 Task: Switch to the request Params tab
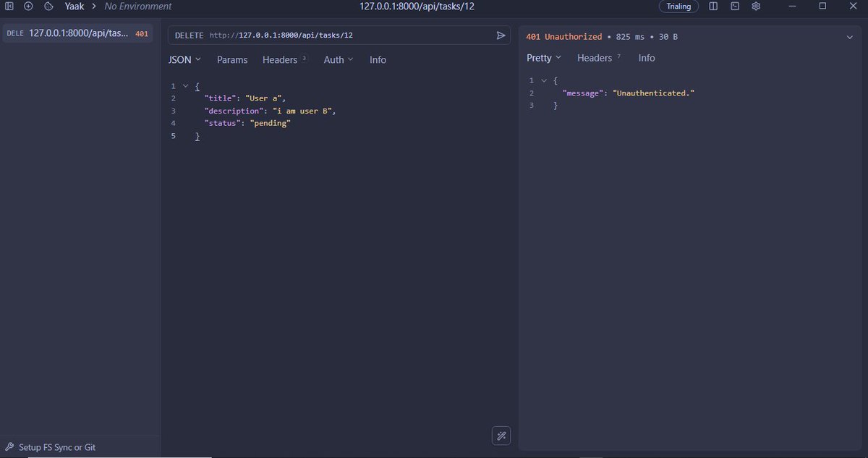pos(232,59)
